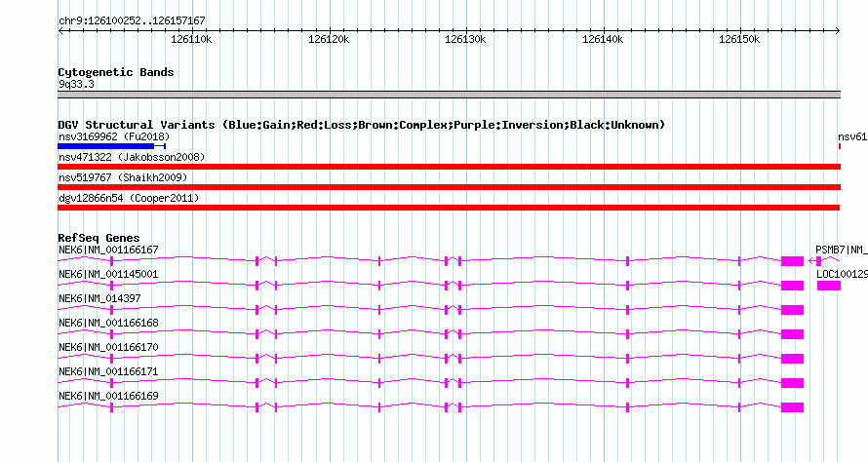Click last large exon of NM_001166169
Image resolution: width=868 pixels, height=462 pixels.
pos(792,407)
